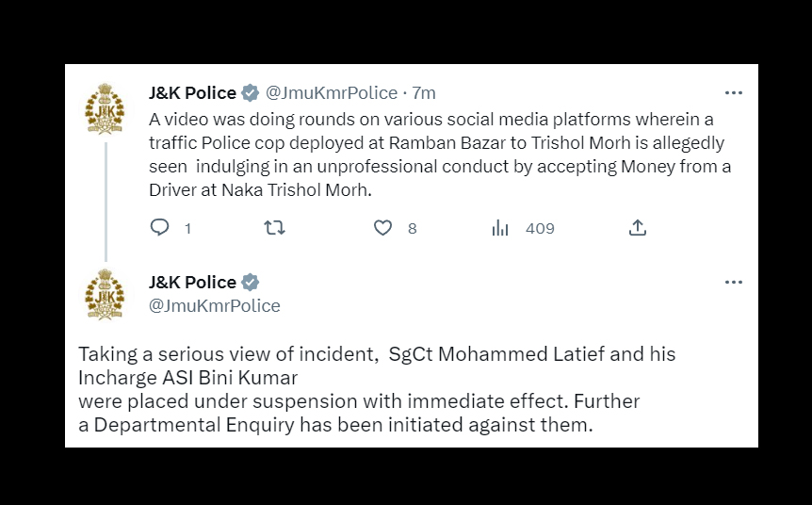Click the J&K Police name on the second tweet
This screenshot has width=812, height=505.
pos(192,282)
